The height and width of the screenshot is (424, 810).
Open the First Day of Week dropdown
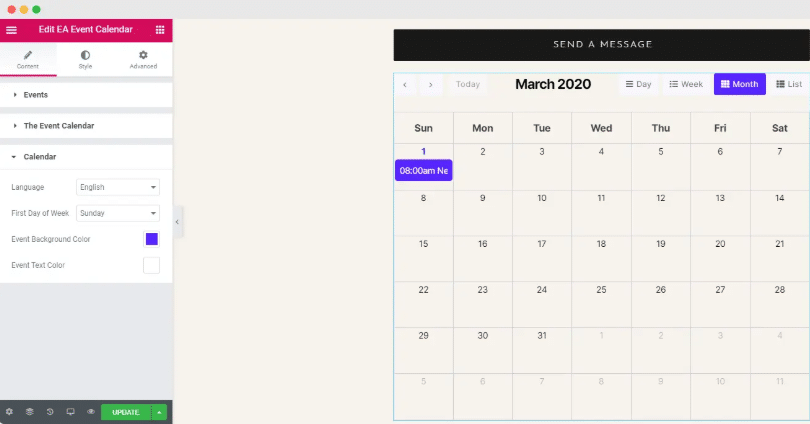(x=118, y=213)
